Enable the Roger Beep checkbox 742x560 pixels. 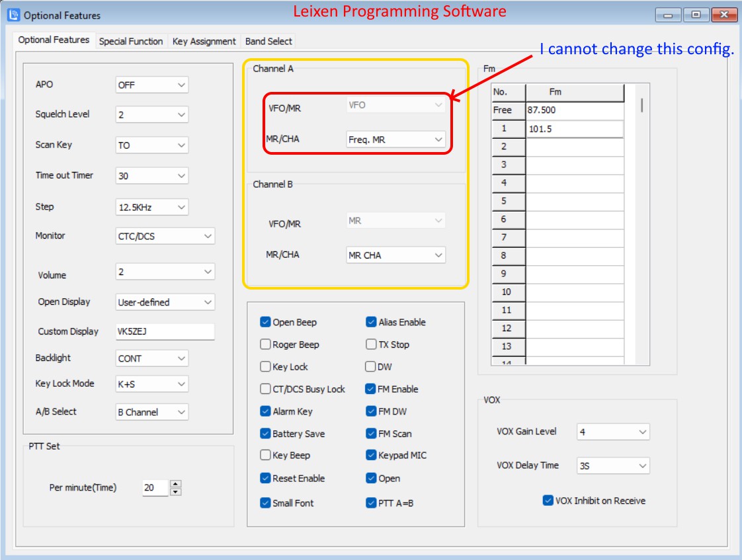[x=265, y=344]
